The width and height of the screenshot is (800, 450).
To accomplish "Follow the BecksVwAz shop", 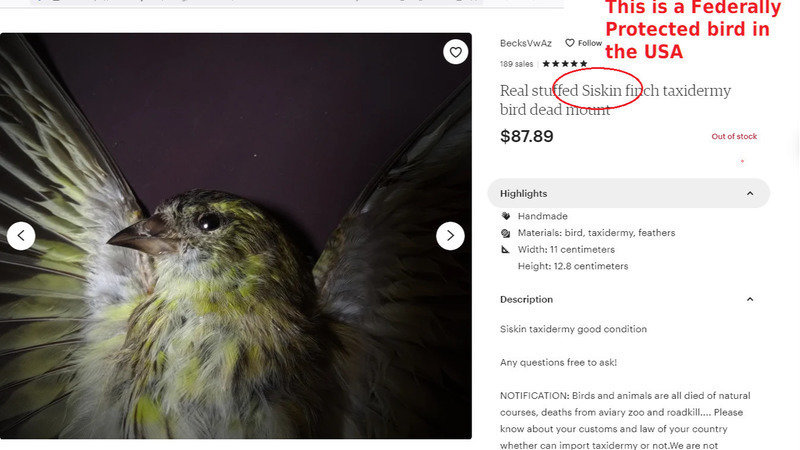I will tap(584, 43).
